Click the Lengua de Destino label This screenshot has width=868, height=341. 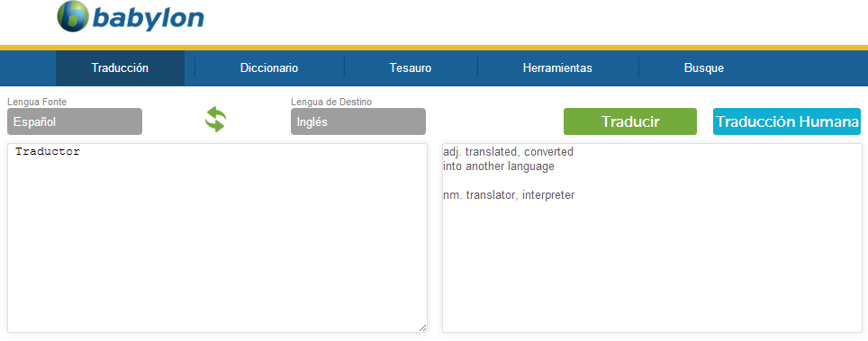pyautogui.click(x=331, y=102)
